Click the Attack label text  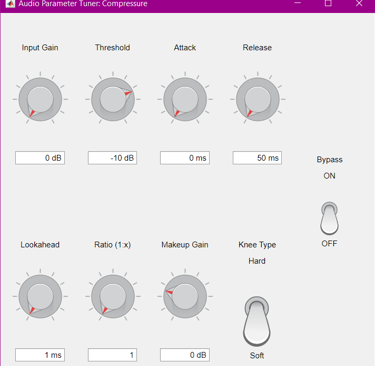pos(185,48)
